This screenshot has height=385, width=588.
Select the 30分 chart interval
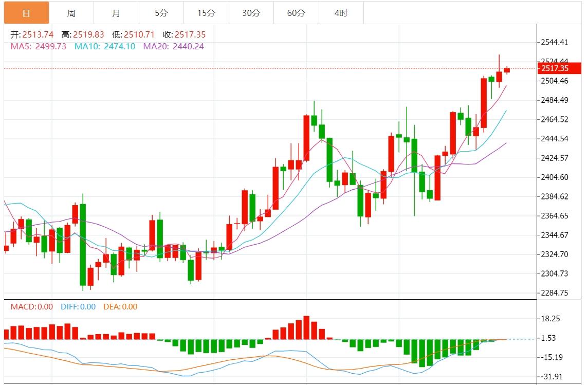tap(251, 13)
